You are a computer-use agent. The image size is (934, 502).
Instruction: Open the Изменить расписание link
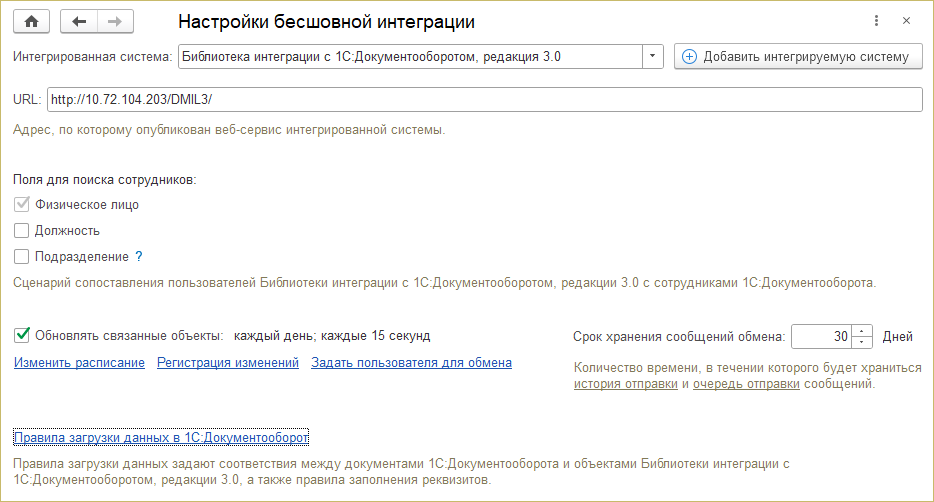tap(79, 363)
